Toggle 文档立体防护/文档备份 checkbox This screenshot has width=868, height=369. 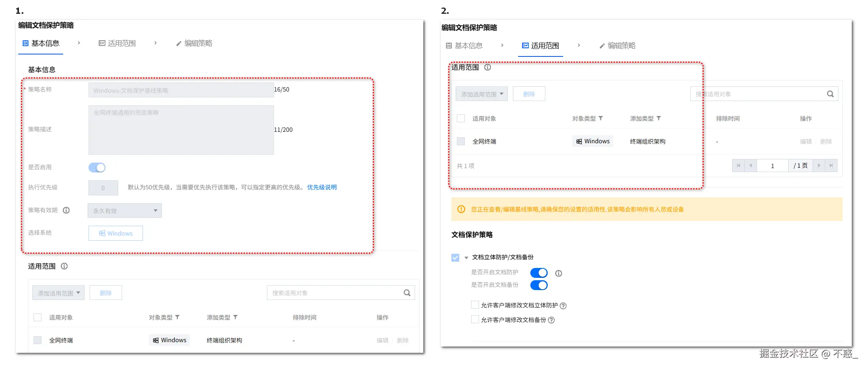tap(455, 258)
